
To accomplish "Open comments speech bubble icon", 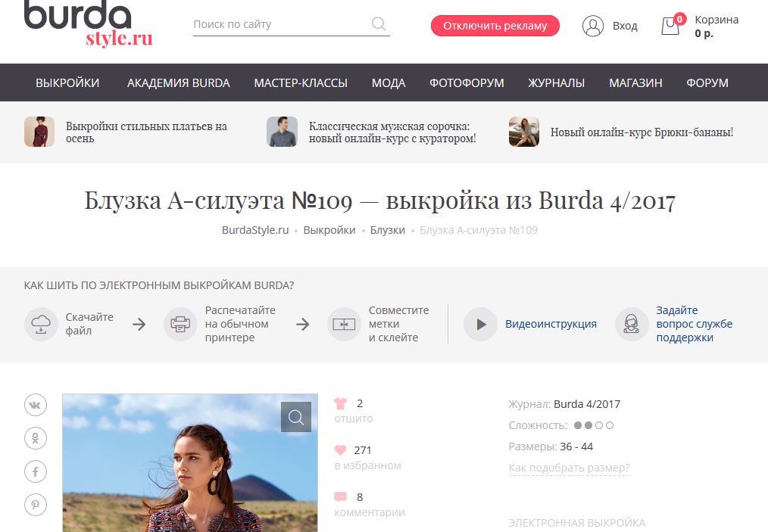I will (341, 497).
